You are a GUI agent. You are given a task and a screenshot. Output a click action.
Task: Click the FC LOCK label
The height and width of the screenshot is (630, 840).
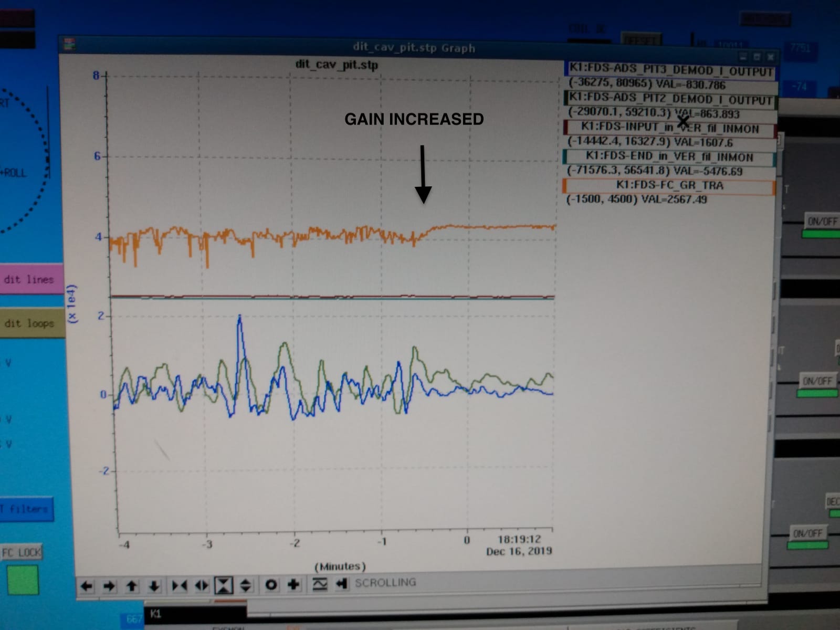(21, 553)
